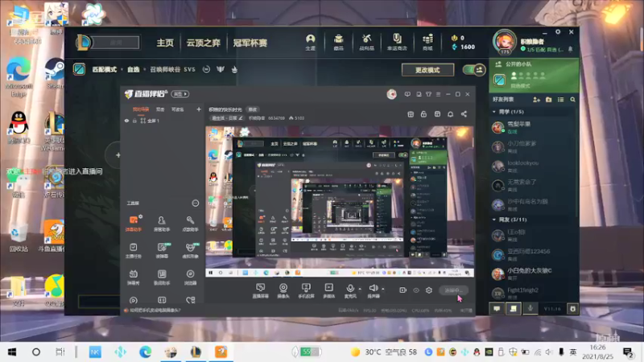Click the League play button field

pos(114,43)
